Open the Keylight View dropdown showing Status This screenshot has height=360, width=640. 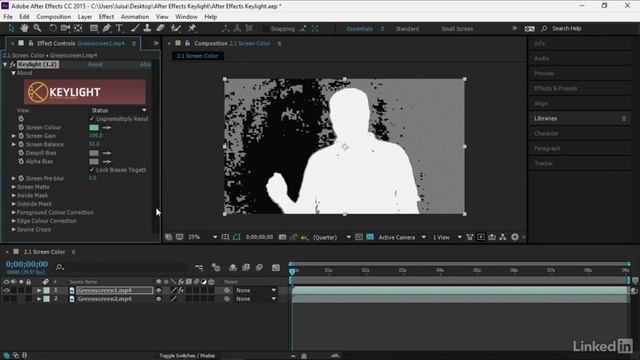click(x=118, y=110)
